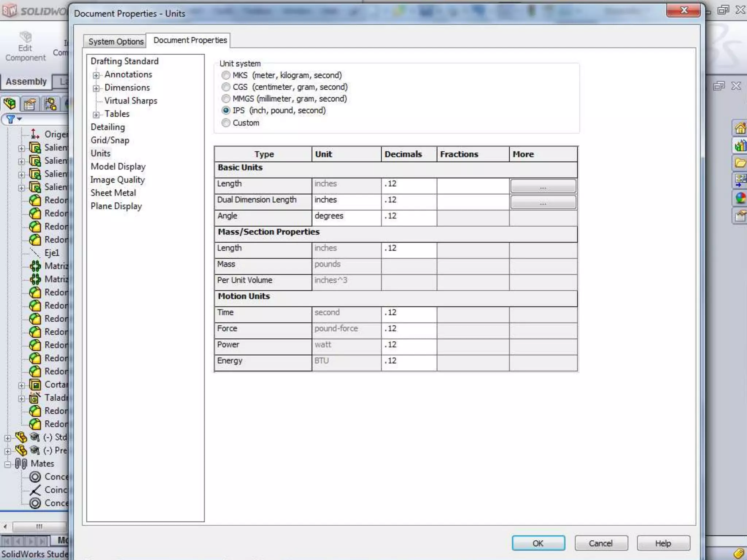Screen dimensions: 747x560
Task: Open the ConfigurationManager tab icon
Action: click(50, 104)
